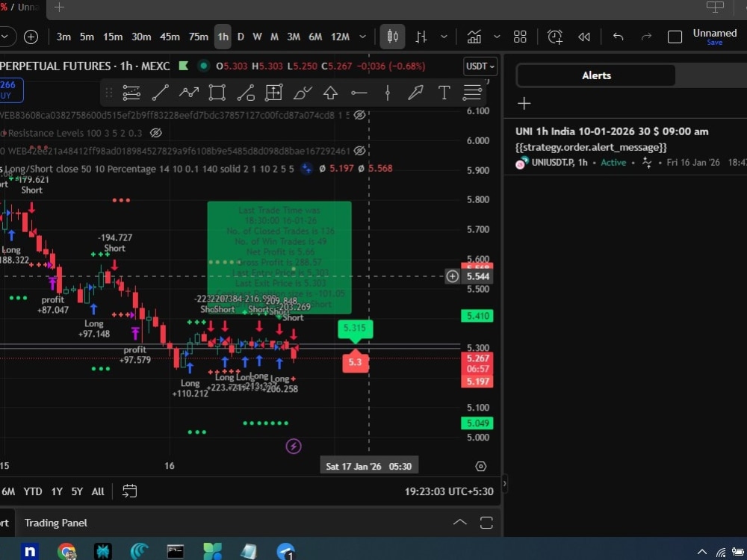Click the Undo arrow
The width and height of the screenshot is (747, 560).
[618, 37]
